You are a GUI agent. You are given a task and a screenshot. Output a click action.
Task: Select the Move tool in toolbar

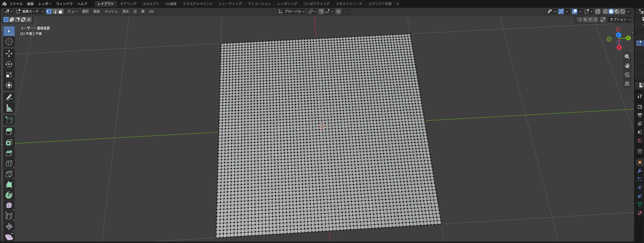9,54
